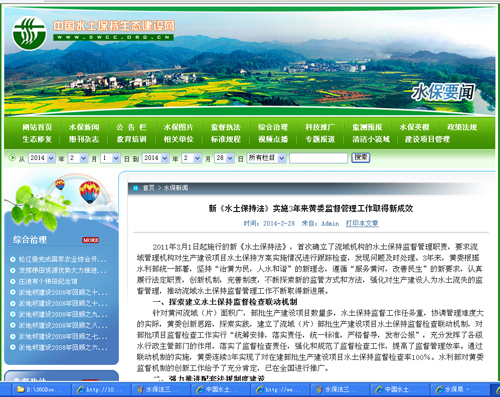The width and height of the screenshot is (500, 397).
Task: Click 首页 in the breadcrumb path
Action: [149, 188]
